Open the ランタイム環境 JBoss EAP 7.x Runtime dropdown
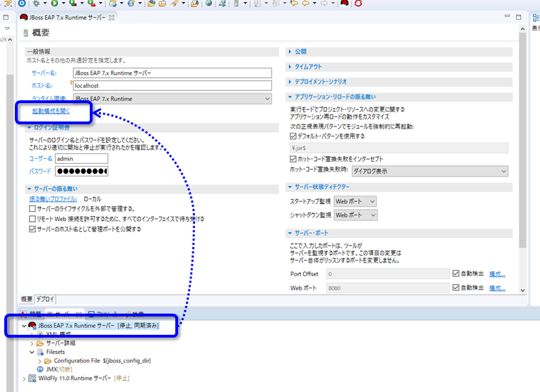Viewport: 540px width, 392px height. click(172, 99)
